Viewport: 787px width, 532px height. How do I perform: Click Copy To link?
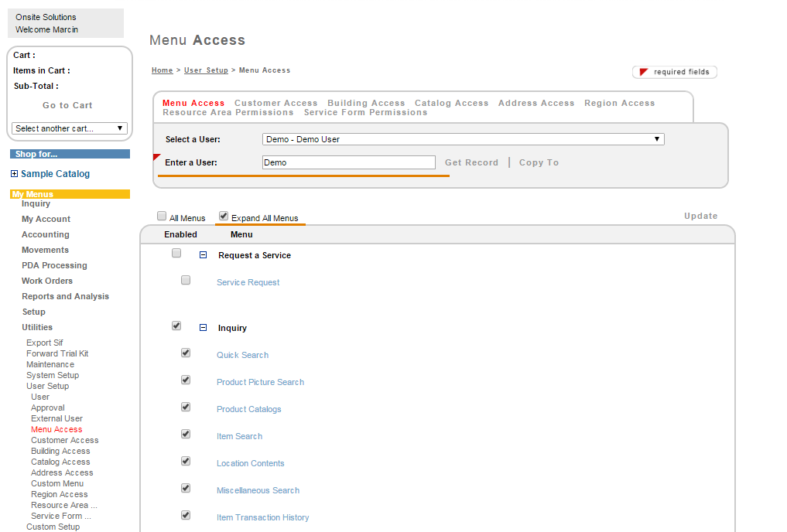[x=539, y=162]
